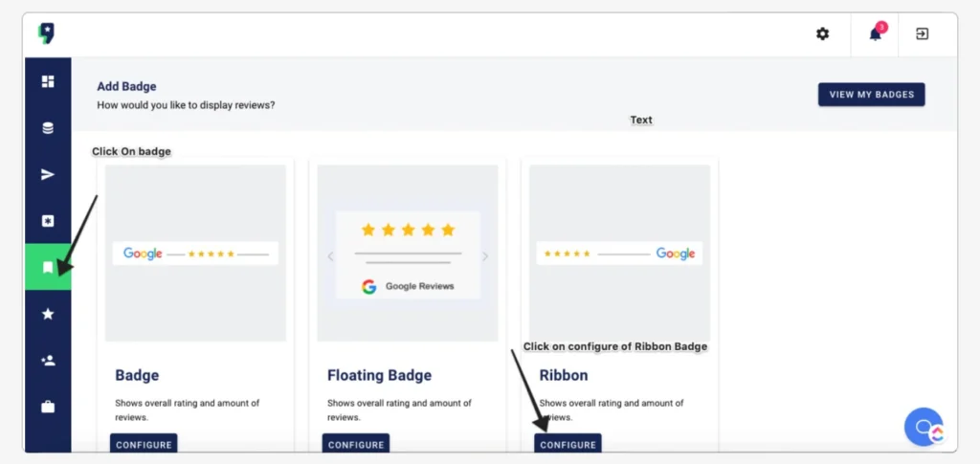Click the 'Add Badge' heading
Screen dimensions: 980x464
(127, 87)
